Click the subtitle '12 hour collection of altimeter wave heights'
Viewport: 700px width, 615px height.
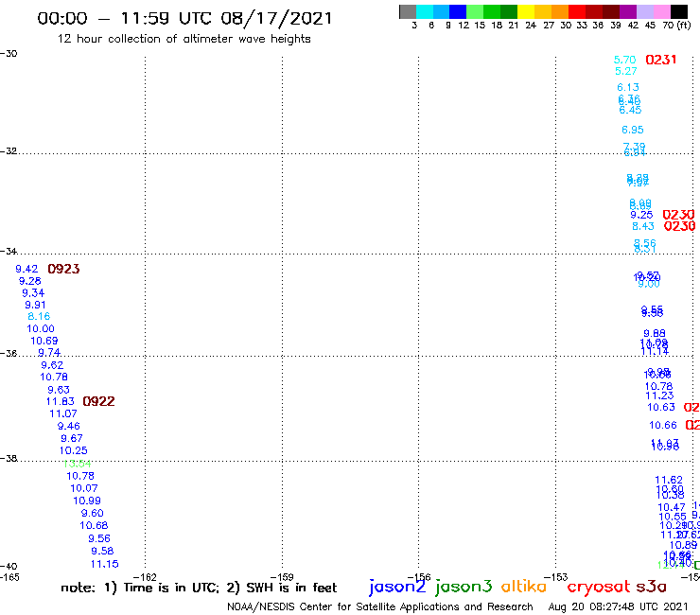point(184,39)
